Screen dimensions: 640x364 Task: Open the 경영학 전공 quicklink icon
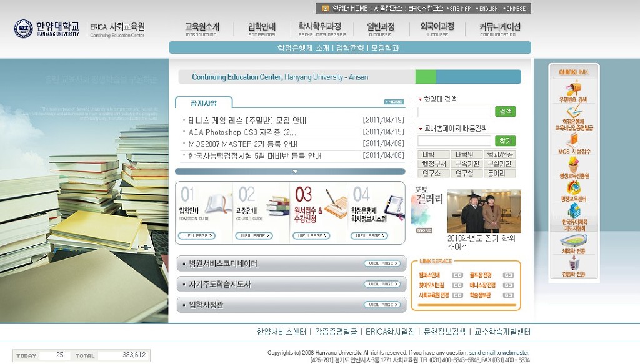(574, 263)
